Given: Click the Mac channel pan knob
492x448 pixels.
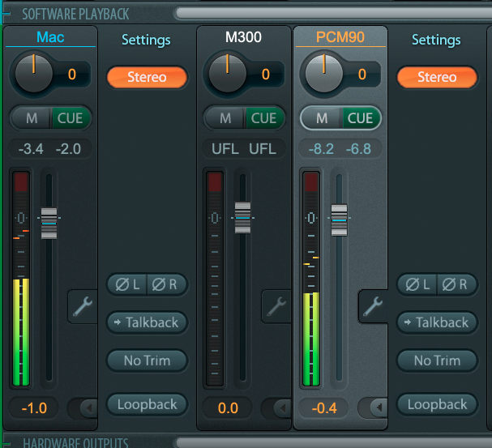Looking at the screenshot, I should pyautogui.click(x=34, y=74).
